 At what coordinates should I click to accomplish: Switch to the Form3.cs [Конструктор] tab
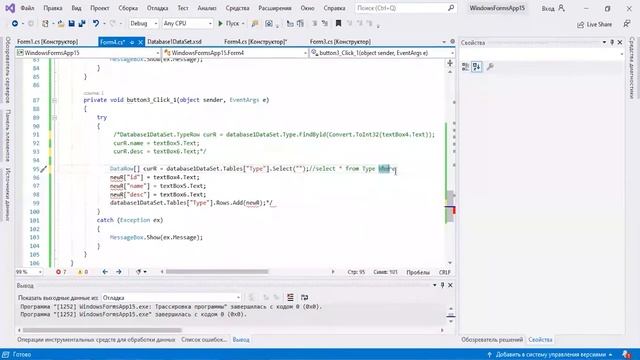(340, 42)
